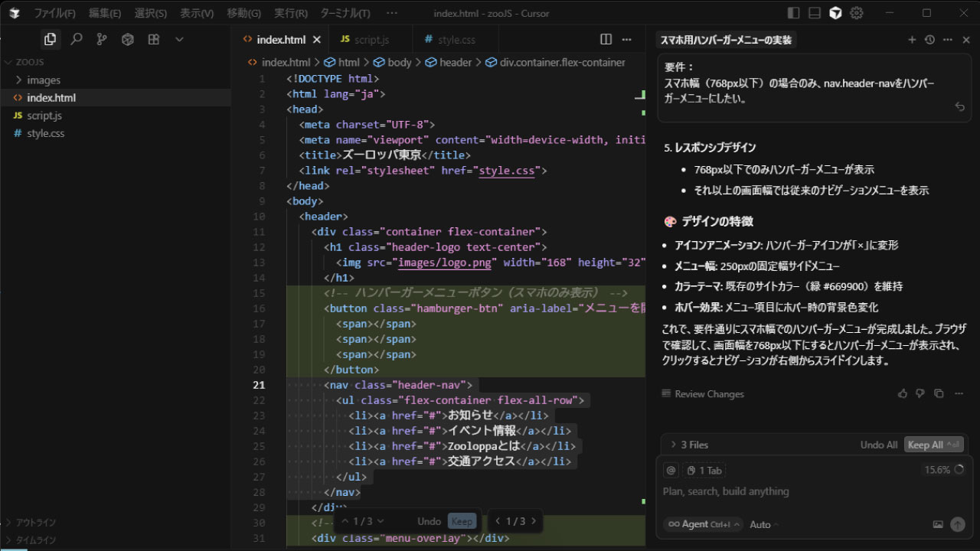Image resolution: width=980 pixels, height=551 pixels.
Task: Focus the 'Plan, search, build anything' input
Action: click(813, 491)
